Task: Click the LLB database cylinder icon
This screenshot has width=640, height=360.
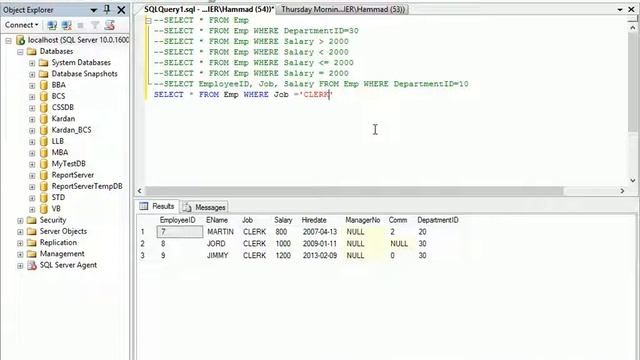Action: tap(44, 141)
